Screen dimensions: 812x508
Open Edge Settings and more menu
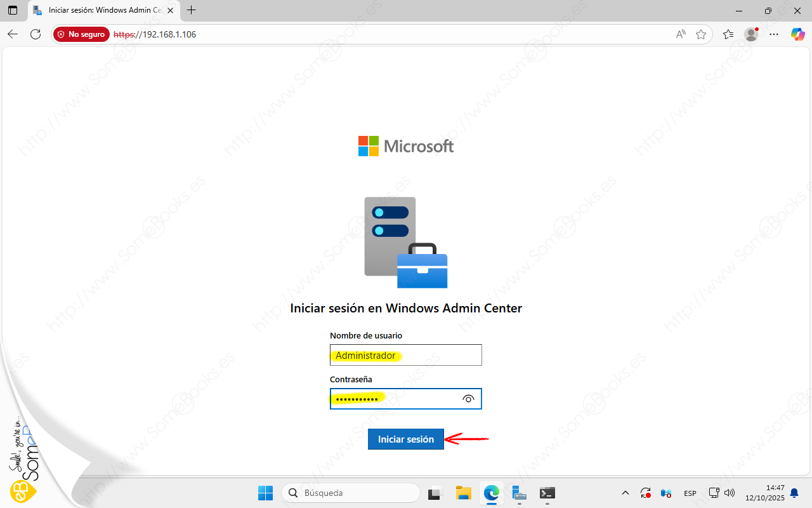[x=774, y=34]
